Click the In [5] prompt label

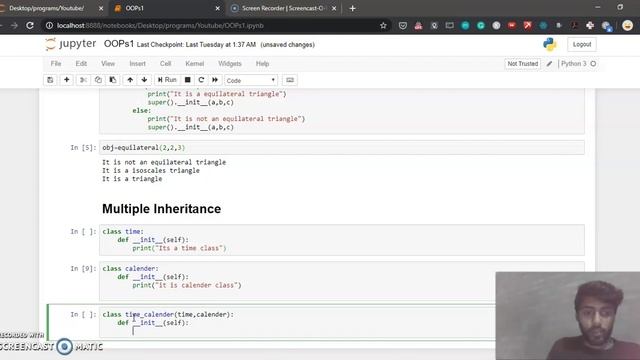[x=83, y=148]
